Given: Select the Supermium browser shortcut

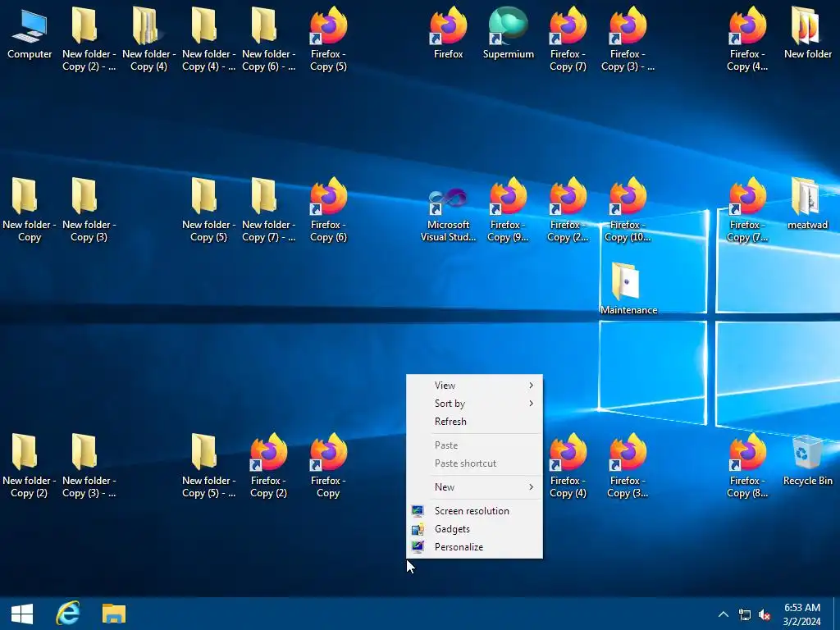Looking at the screenshot, I should [508, 33].
